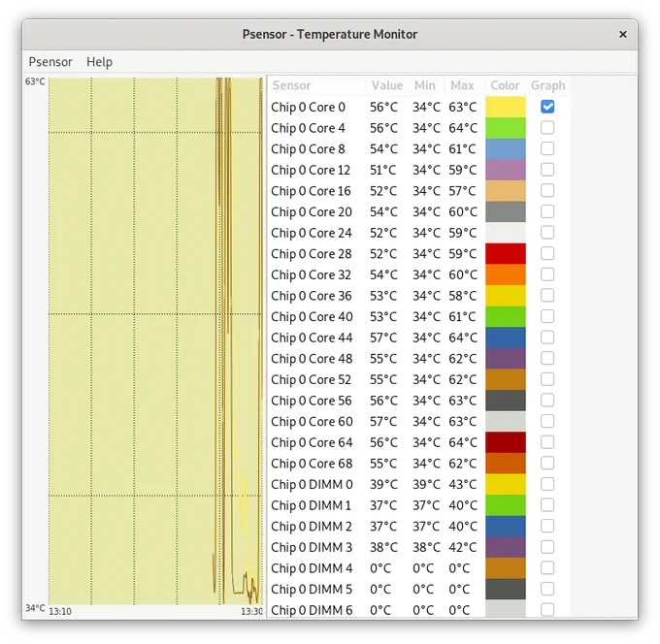
Task: Pick the light blue swatch for Core 8
Action: point(506,149)
